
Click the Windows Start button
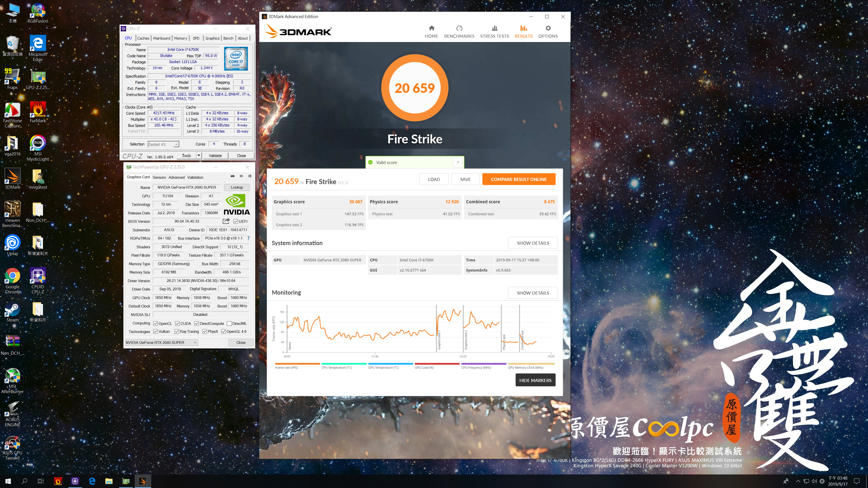coord(8,481)
